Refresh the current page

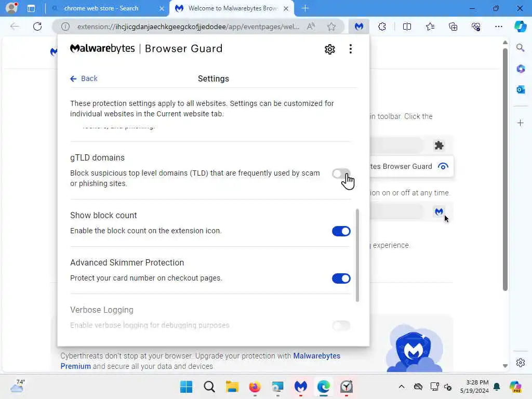tap(37, 26)
